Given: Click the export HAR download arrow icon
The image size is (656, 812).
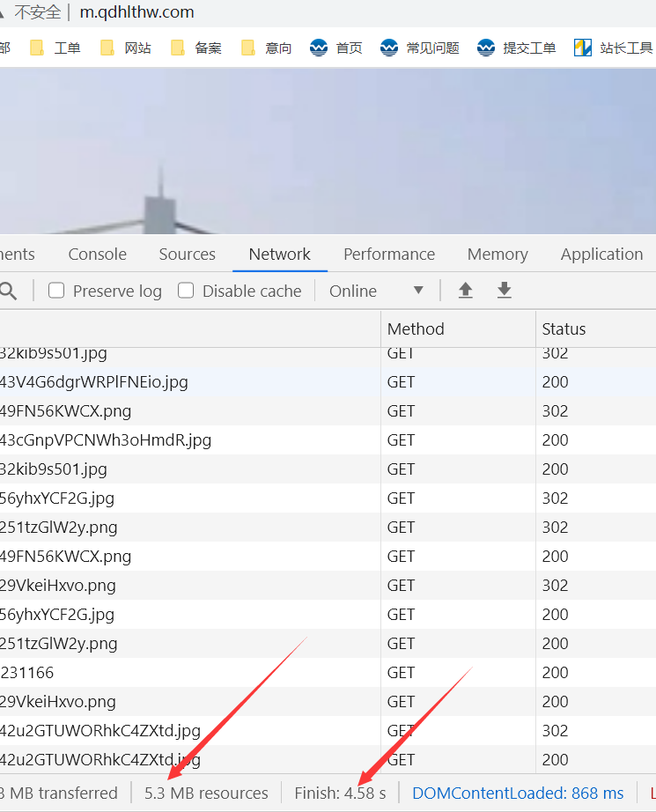Looking at the screenshot, I should point(505,291).
